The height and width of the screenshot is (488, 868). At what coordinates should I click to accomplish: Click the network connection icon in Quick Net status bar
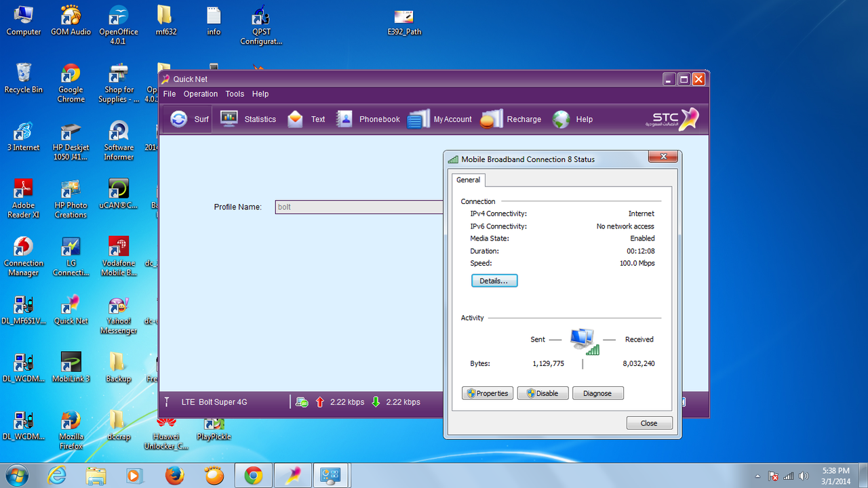click(302, 402)
